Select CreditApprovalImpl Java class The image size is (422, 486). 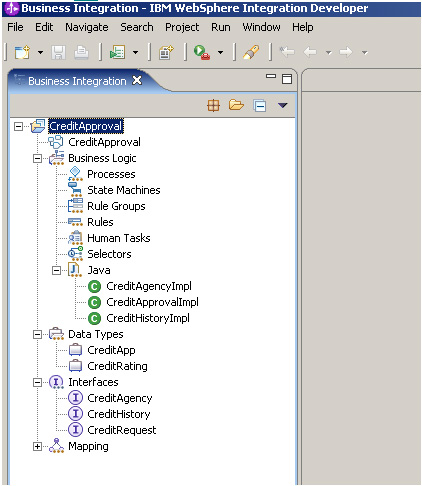pos(152,302)
